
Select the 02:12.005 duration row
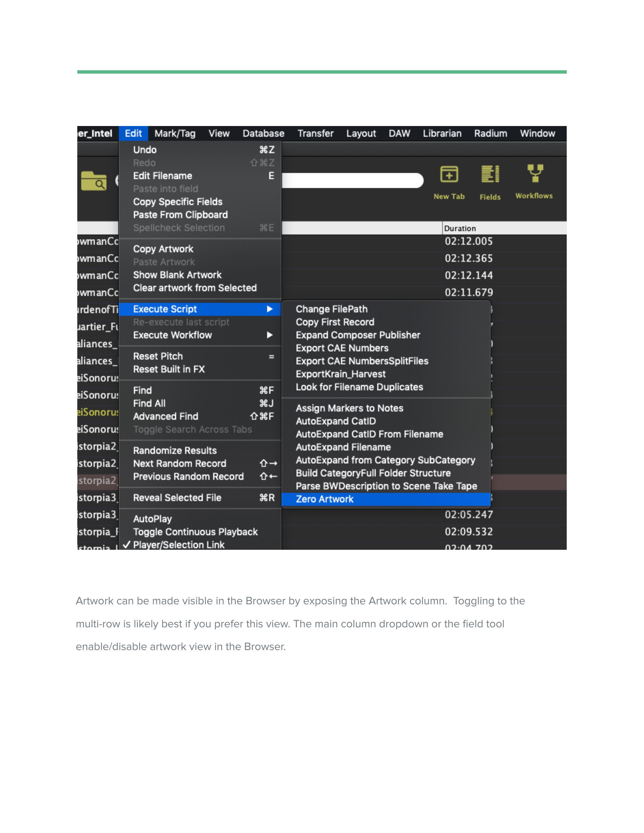click(469, 241)
